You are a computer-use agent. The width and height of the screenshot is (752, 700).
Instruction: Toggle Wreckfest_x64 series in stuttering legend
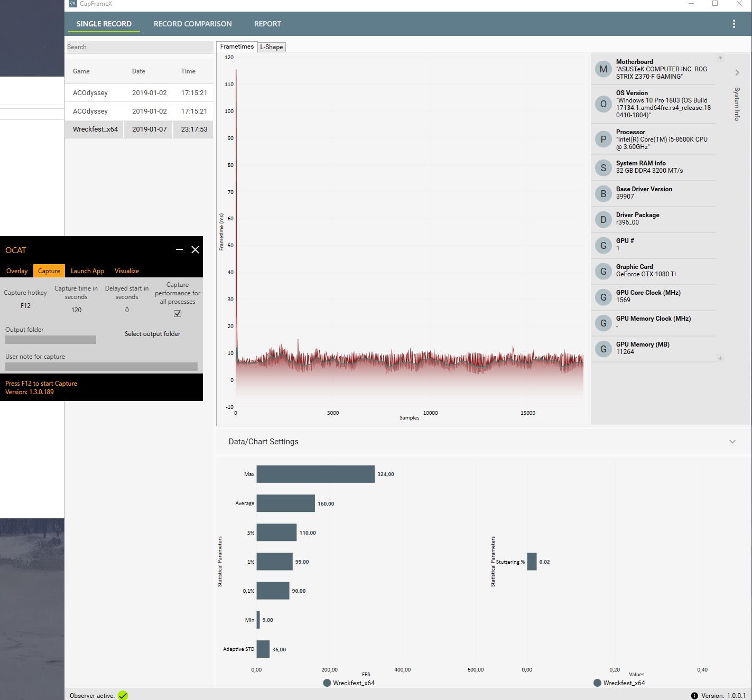pyautogui.click(x=619, y=683)
